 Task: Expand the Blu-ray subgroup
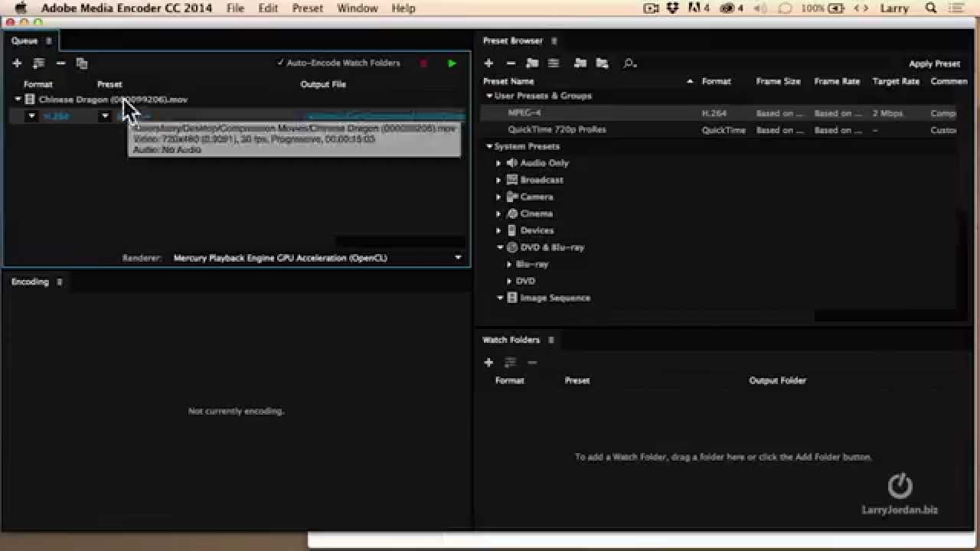(x=509, y=264)
